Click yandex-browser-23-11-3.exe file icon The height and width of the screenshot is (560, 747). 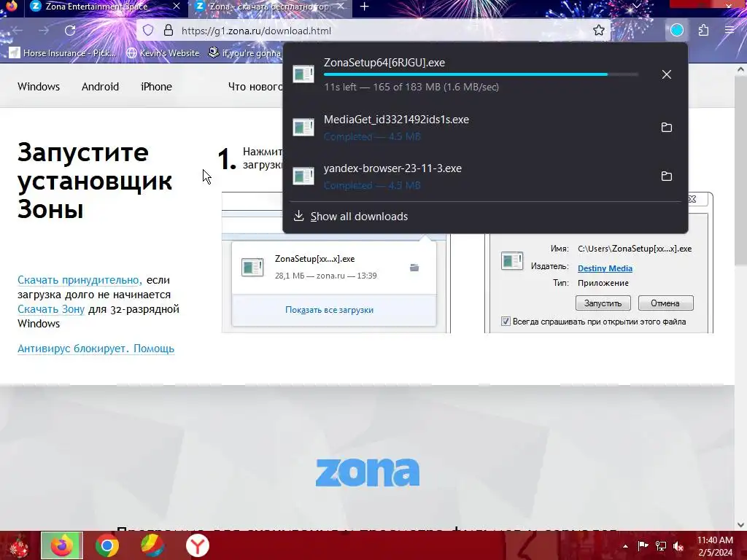(303, 176)
